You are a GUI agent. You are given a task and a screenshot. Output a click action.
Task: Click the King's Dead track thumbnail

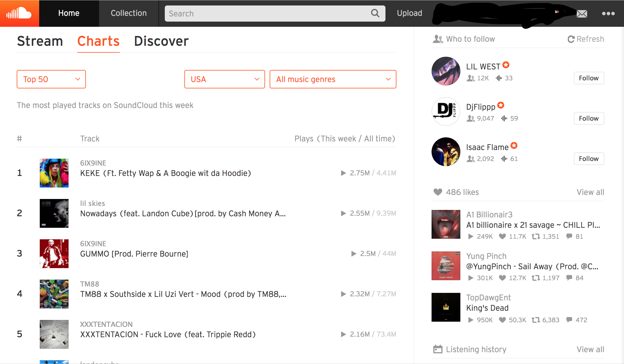445,308
